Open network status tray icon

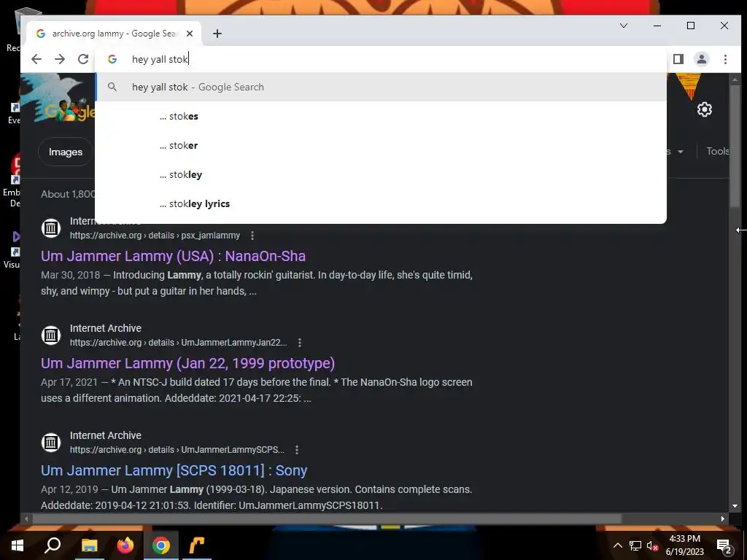635,545
